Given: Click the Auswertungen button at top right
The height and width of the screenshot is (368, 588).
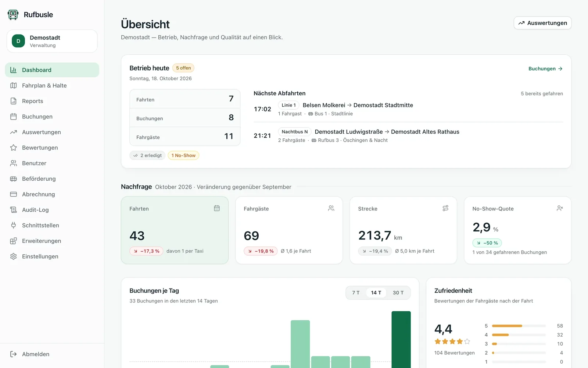Looking at the screenshot, I should point(542,23).
